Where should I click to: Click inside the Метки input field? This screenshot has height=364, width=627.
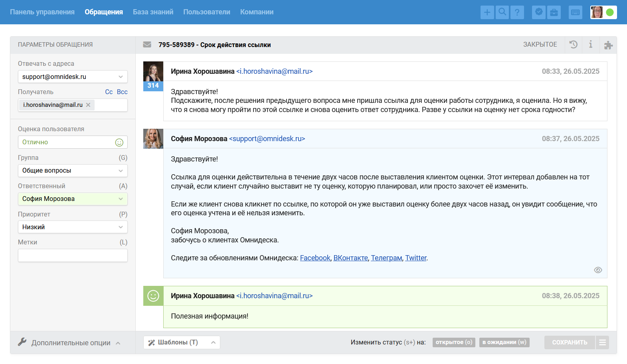coord(73,256)
